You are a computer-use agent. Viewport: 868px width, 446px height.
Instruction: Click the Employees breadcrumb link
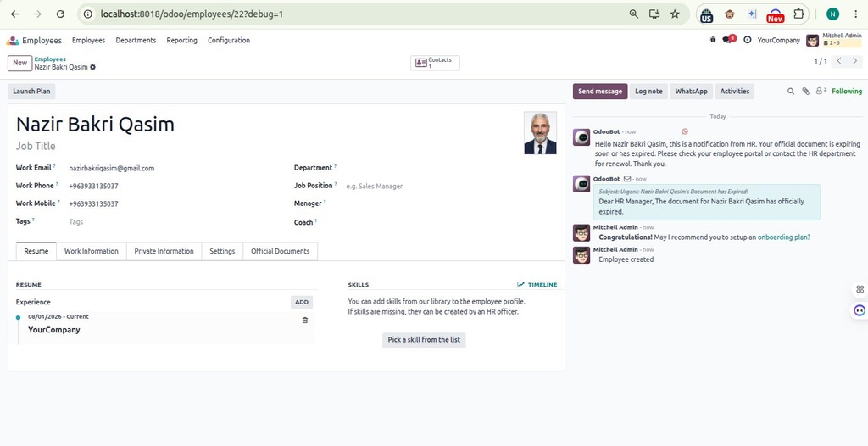[50, 59]
